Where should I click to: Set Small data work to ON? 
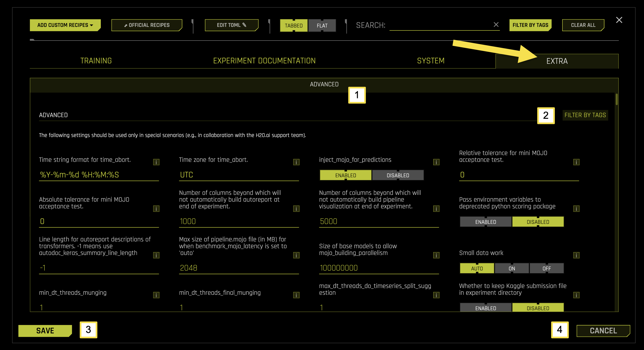(x=512, y=268)
